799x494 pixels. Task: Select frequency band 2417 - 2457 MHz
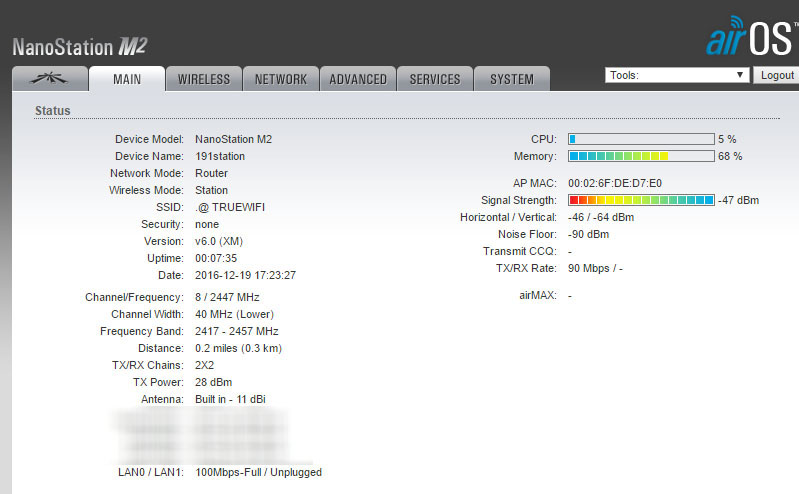point(236,331)
